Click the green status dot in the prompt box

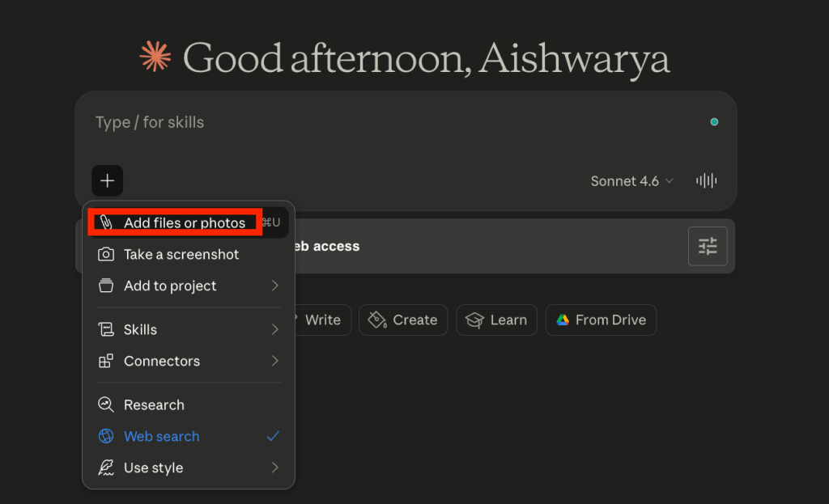tap(714, 122)
